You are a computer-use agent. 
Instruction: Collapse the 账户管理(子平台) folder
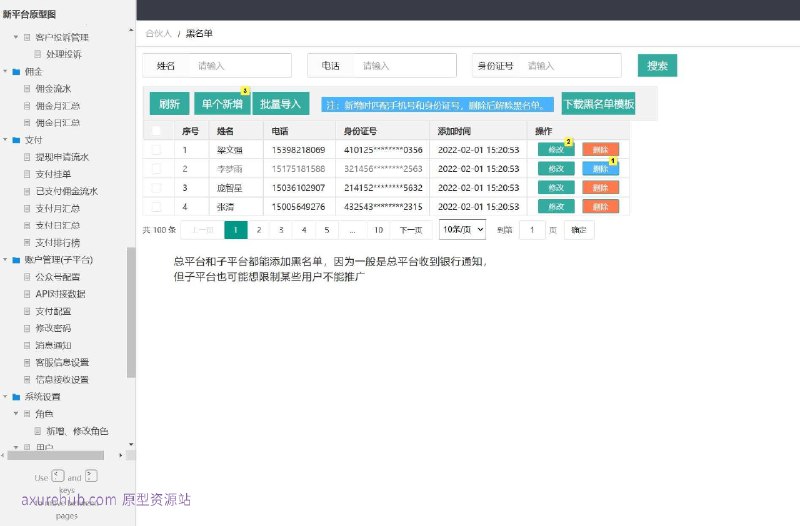click(6, 260)
